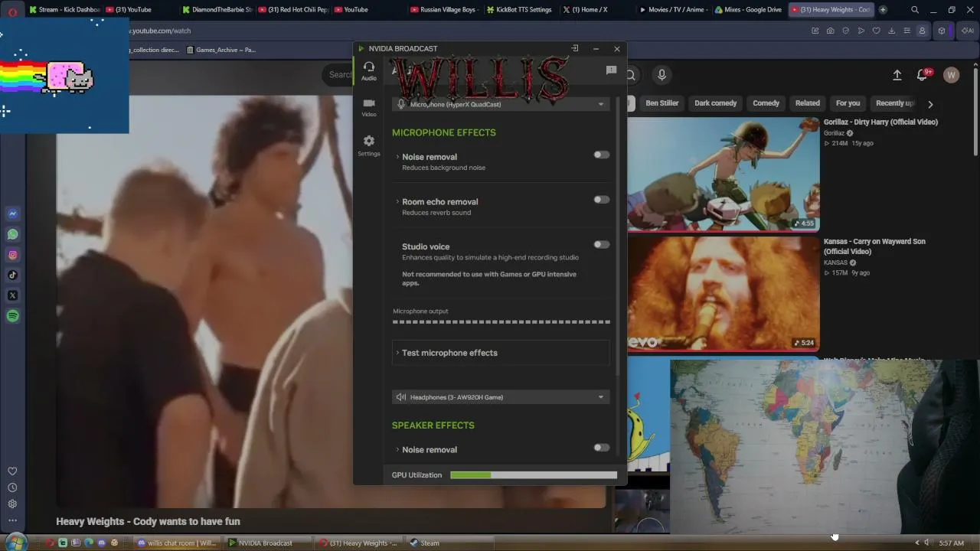Open YouTube notifications bell
The height and width of the screenshot is (551, 980).
pos(923,75)
